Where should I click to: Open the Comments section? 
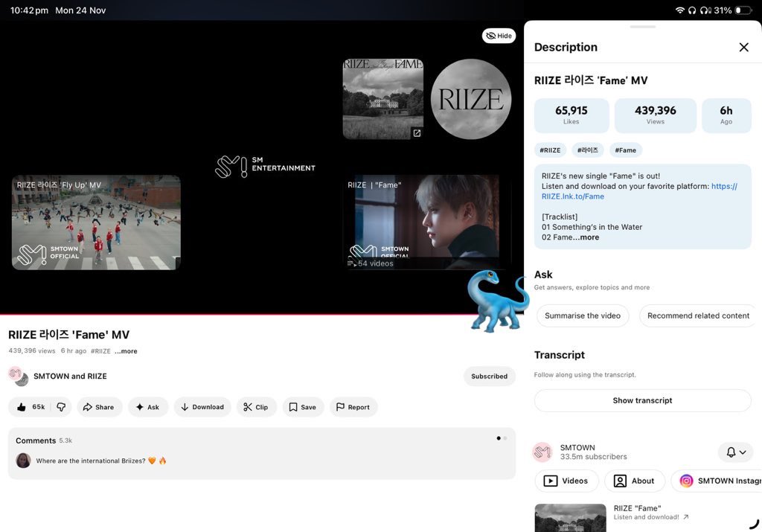point(261,453)
